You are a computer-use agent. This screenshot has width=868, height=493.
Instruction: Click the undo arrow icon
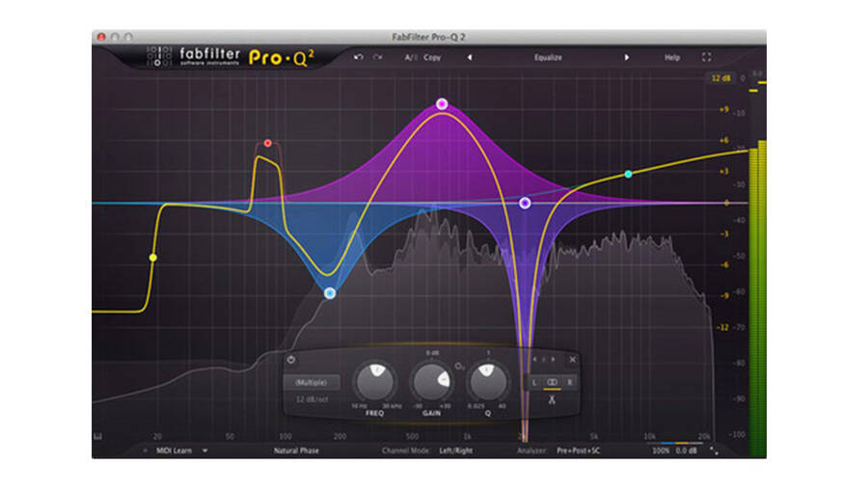point(359,57)
